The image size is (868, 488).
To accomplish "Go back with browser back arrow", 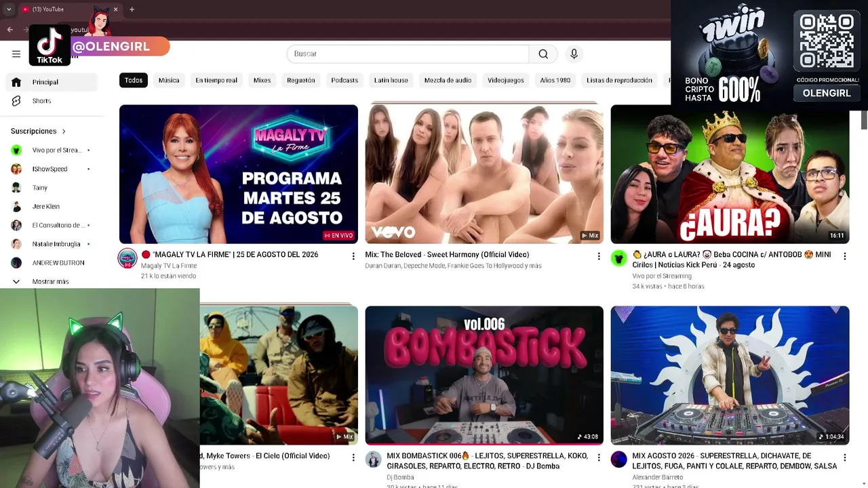I will coord(10,30).
